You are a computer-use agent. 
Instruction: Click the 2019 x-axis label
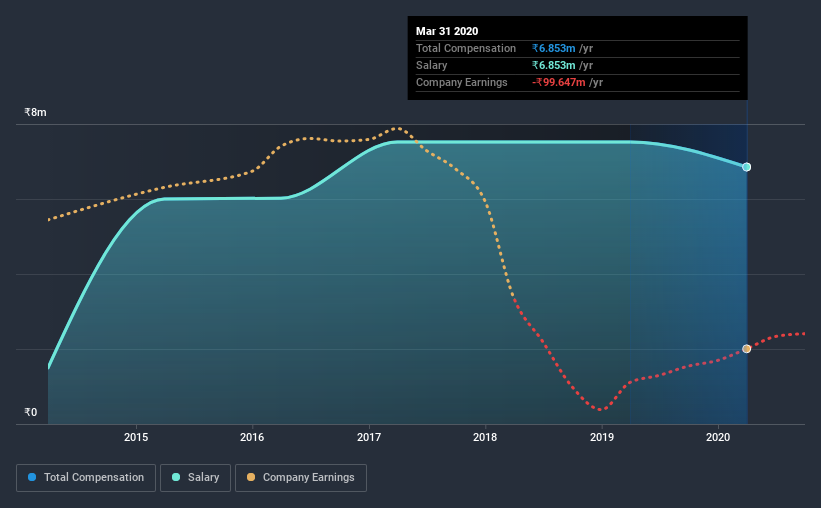coord(602,437)
